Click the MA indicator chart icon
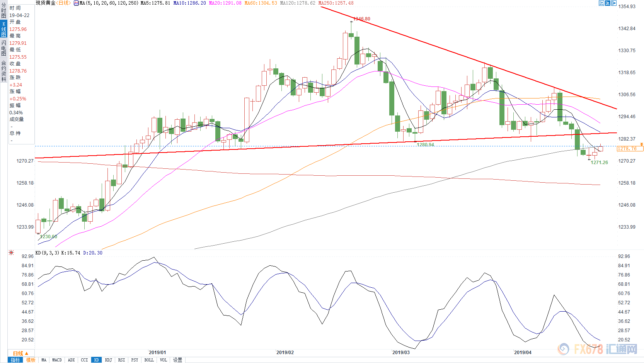Viewport: 644px width, 363px height. click(76, 3)
